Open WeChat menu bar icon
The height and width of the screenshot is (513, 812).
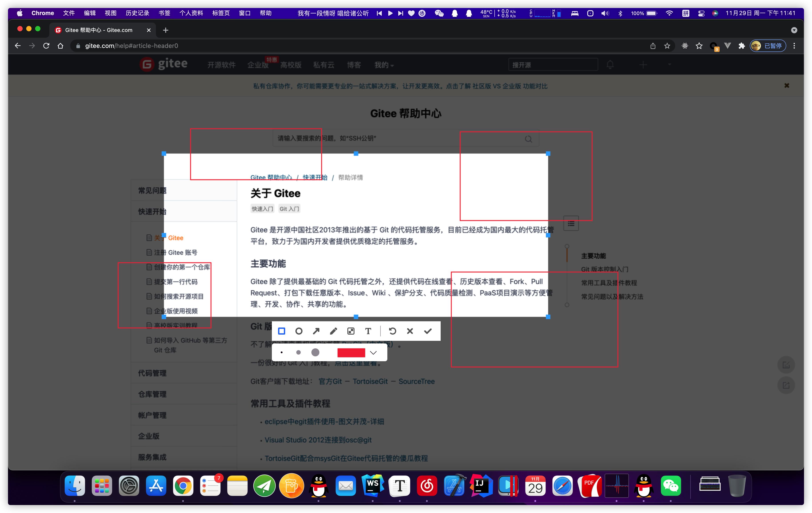tap(439, 13)
